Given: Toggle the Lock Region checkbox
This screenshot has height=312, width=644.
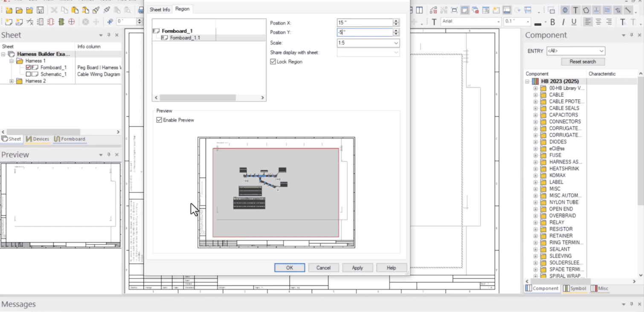Looking at the screenshot, I should [x=273, y=62].
